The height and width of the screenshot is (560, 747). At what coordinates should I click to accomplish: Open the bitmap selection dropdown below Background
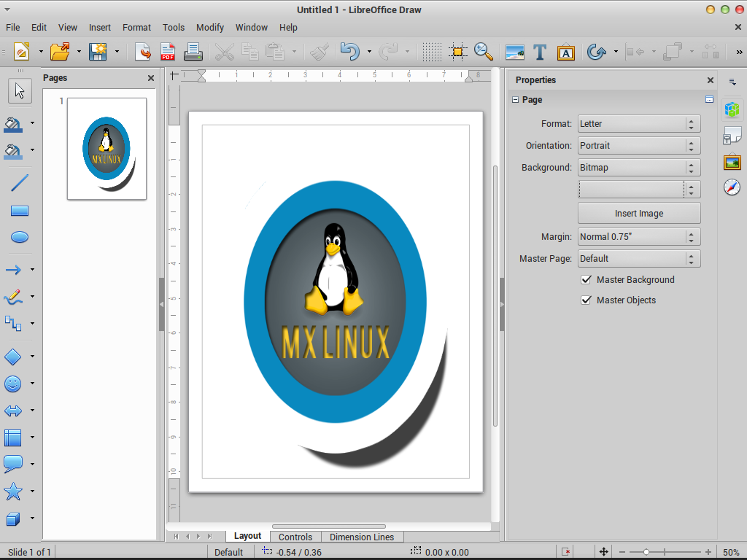click(x=639, y=189)
